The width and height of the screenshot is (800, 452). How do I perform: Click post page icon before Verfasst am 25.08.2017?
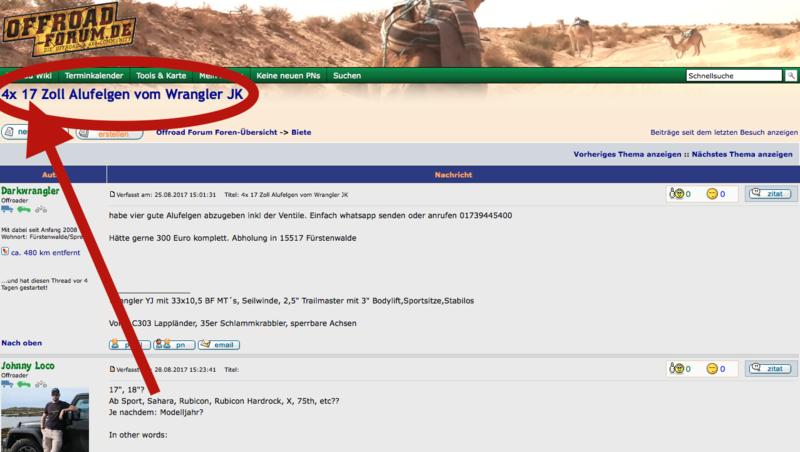click(x=112, y=194)
